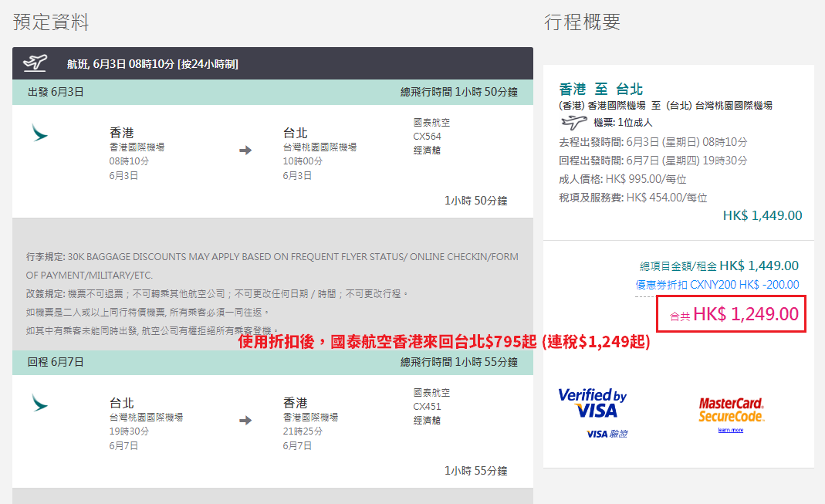This screenshot has width=825, height=504.
Task: Click 去程出發時間 line in trip summary
Action: tap(653, 142)
